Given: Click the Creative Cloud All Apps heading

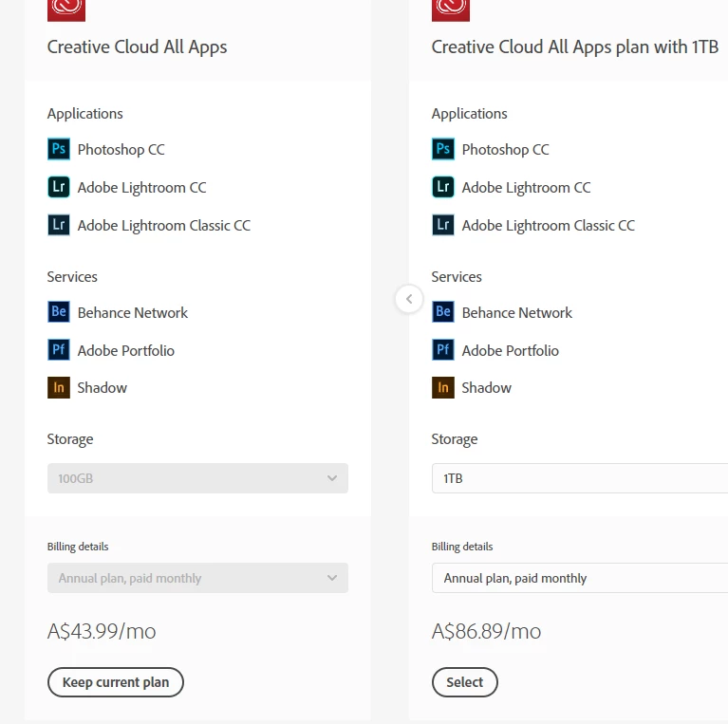Looking at the screenshot, I should pyautogui.click(x=137, y=47).
